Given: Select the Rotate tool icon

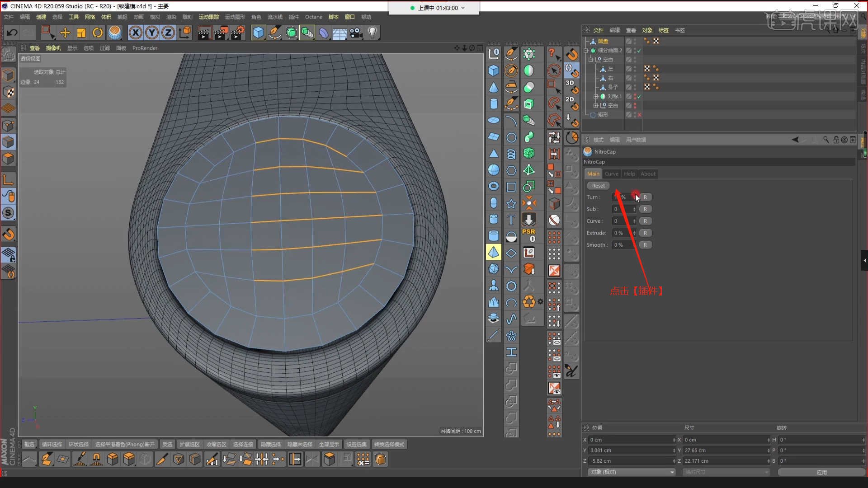Looking at the screenshot, I should tap(98, 33).
